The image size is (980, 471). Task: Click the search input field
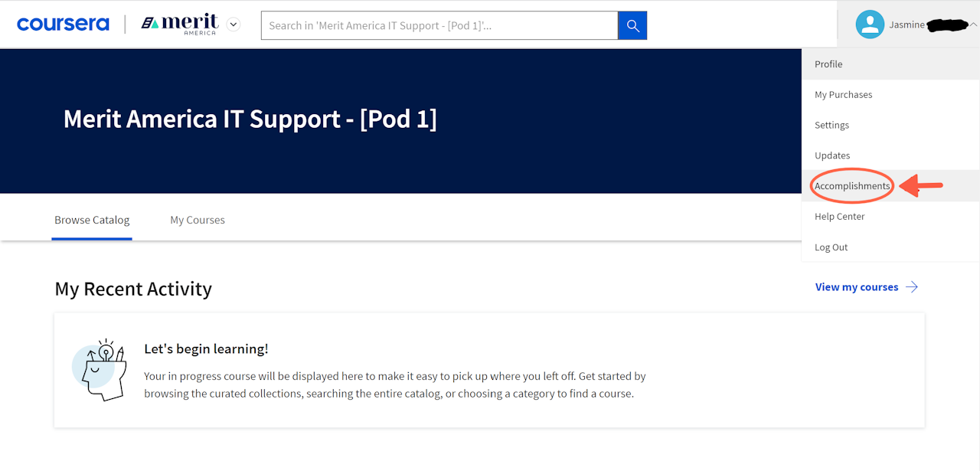pos(439,25)
